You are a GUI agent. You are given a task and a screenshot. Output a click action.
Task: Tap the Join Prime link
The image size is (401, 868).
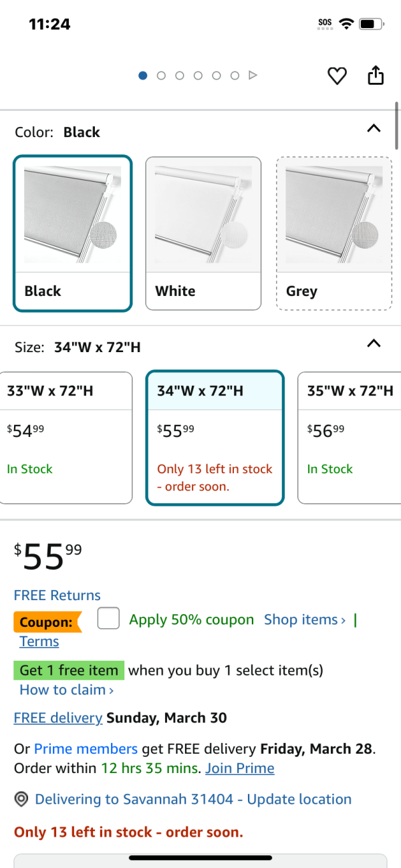tap(240, 768)
